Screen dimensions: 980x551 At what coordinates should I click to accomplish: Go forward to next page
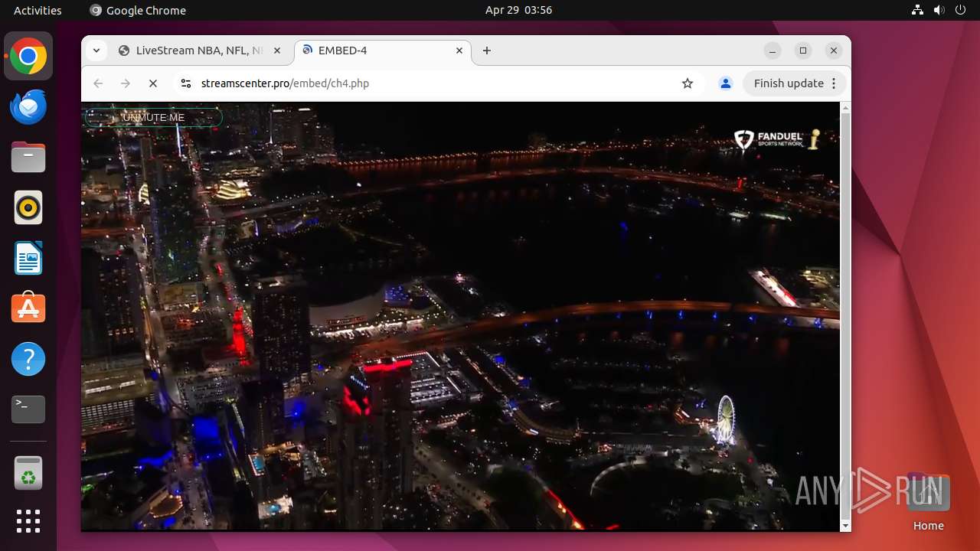pos(126,83)
